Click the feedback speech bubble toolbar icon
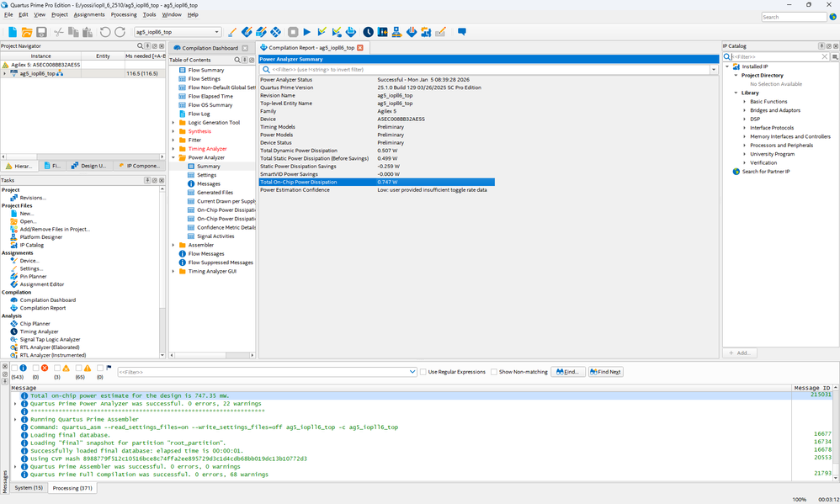840x504 pixels. (x=461, y=32)
